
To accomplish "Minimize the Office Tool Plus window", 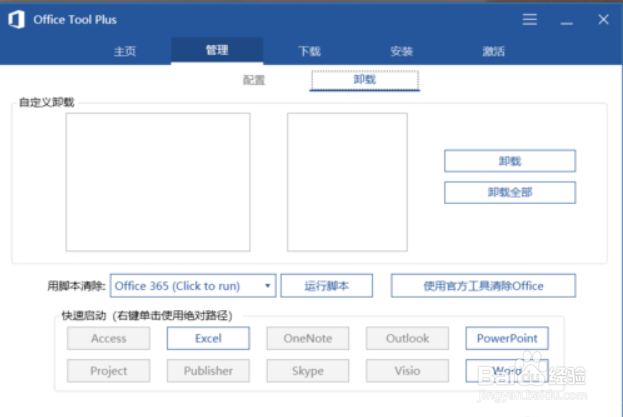I will 566,23.
